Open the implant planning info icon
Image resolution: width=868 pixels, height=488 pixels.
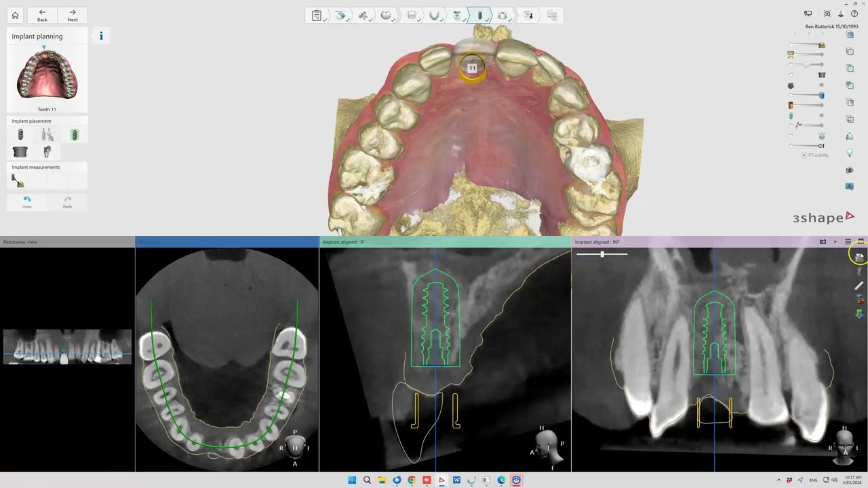click(101, 36)
